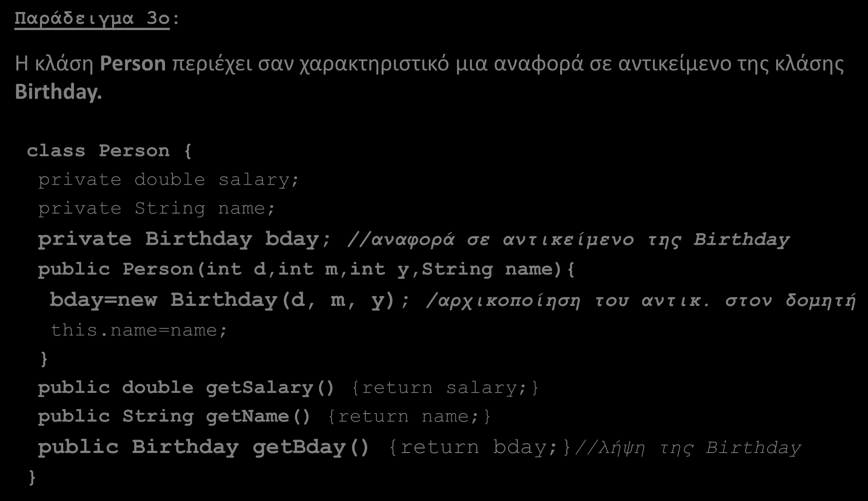Click the return name statement
The width and height of the screenshot is (868, 501).
point(409,417)
